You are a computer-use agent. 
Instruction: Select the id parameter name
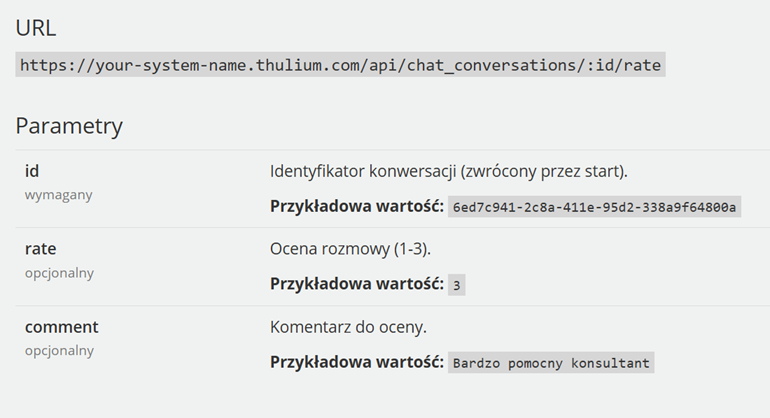32,171
